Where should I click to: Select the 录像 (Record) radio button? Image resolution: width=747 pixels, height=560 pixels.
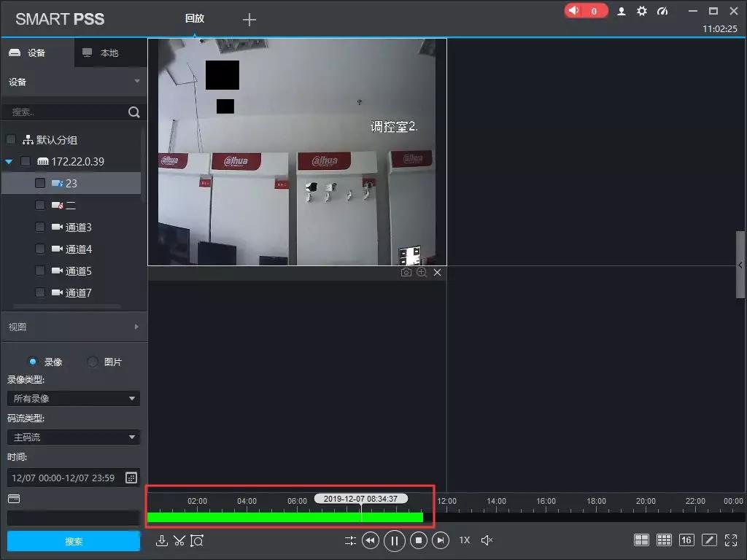click(x=33, y=361)
